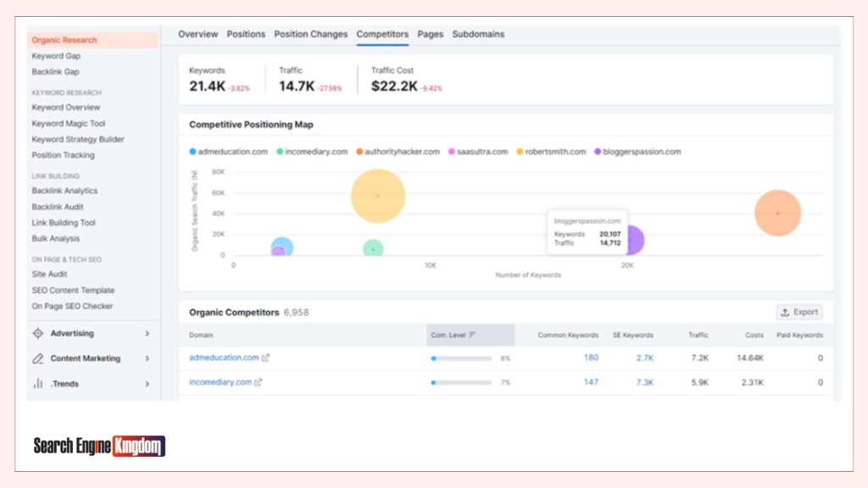Open the incomediary.com domain link
Image resolution: width=868 pixels, height=488 pixels.
(220, 382)
